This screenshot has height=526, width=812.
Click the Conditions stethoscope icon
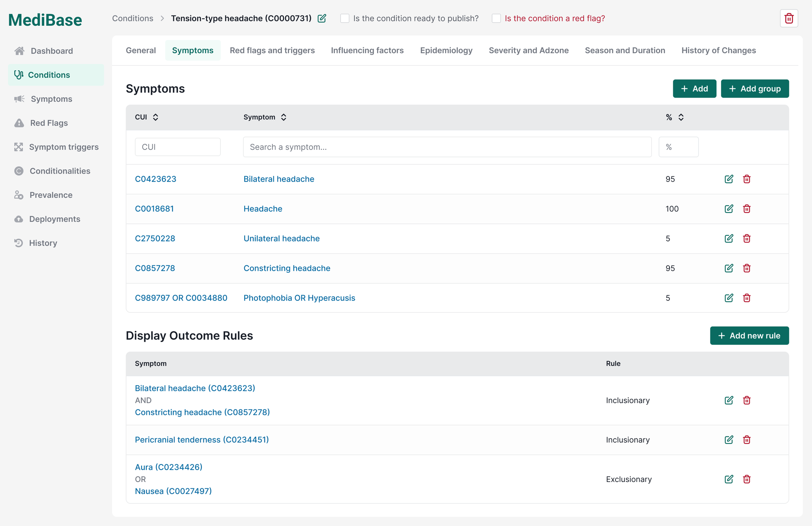tap(19, 75)
